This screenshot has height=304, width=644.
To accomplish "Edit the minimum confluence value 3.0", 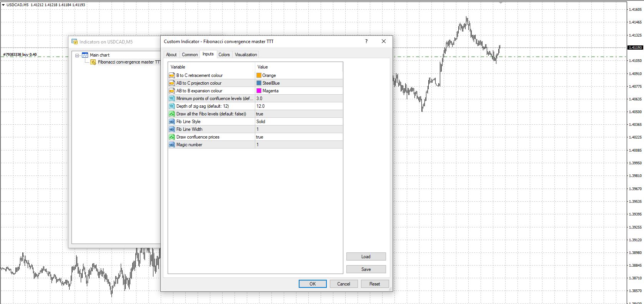I will pos(298,99).
